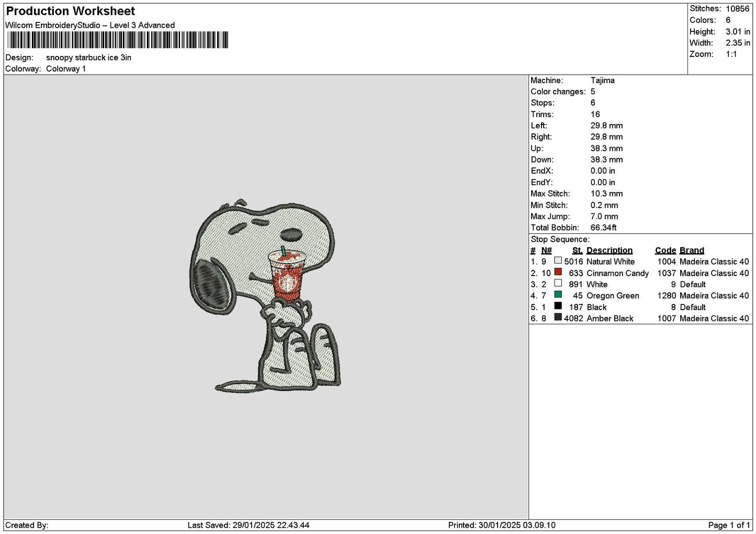This screenshot has width=756, height=534.
Task: Click the White thread swatch
Action: coord(558,283)
